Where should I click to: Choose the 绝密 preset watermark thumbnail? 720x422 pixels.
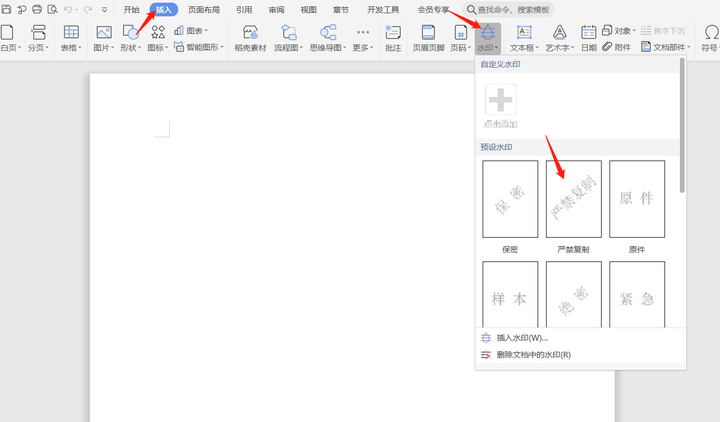(x=574, y=294)
